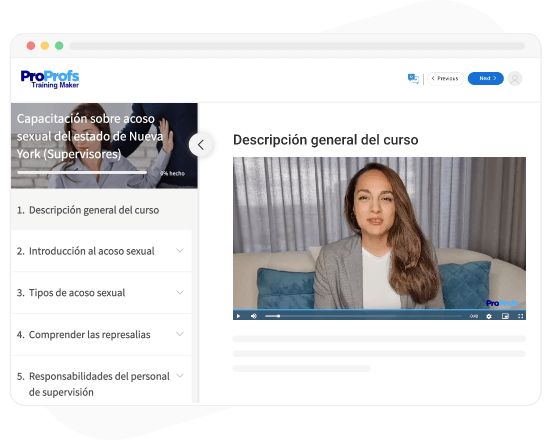Open video settings gear
The height and width of the screenshot is (442, 551).
(x=489, y=316)
